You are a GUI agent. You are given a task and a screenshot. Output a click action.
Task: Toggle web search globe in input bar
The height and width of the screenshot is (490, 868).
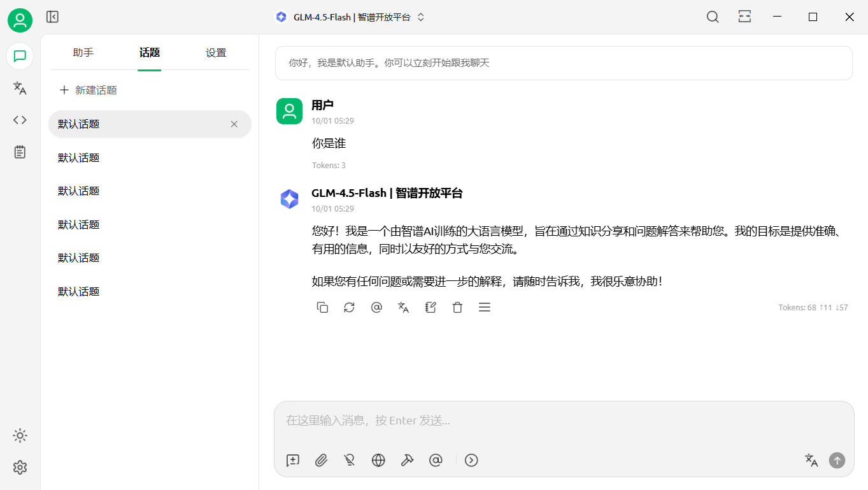click(378, 460)
